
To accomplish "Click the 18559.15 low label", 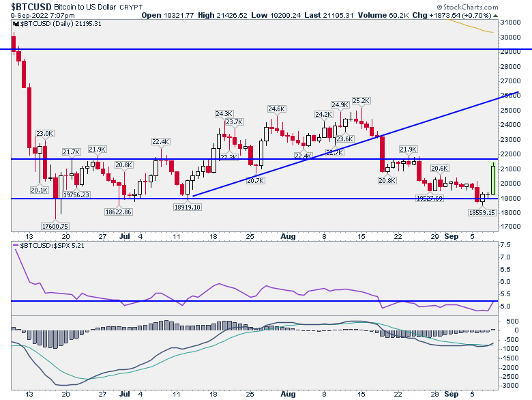I will click(x=482, y=212).
